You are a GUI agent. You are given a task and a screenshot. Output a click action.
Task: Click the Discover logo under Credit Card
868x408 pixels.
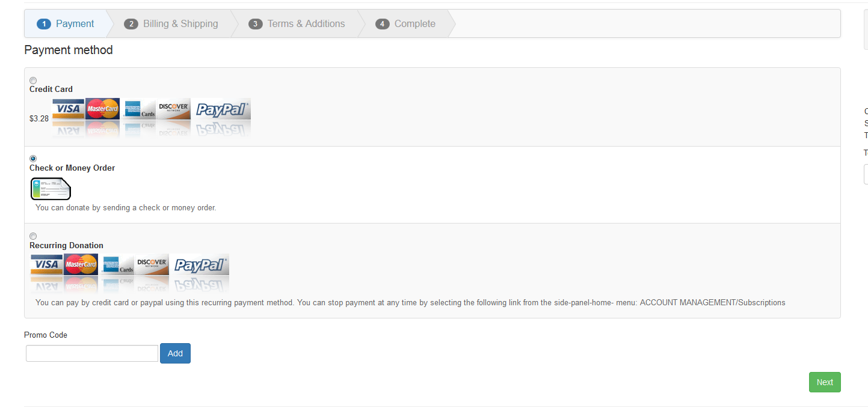pos(173,109)
